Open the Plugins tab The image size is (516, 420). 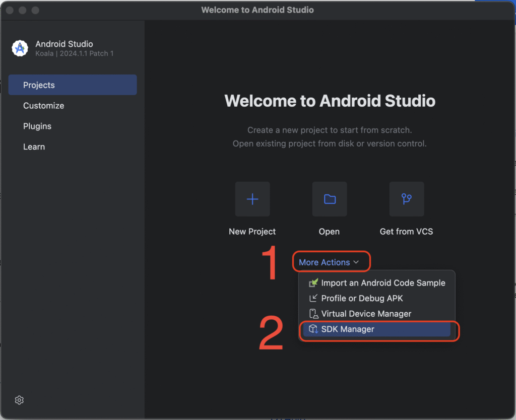[73, 126]
